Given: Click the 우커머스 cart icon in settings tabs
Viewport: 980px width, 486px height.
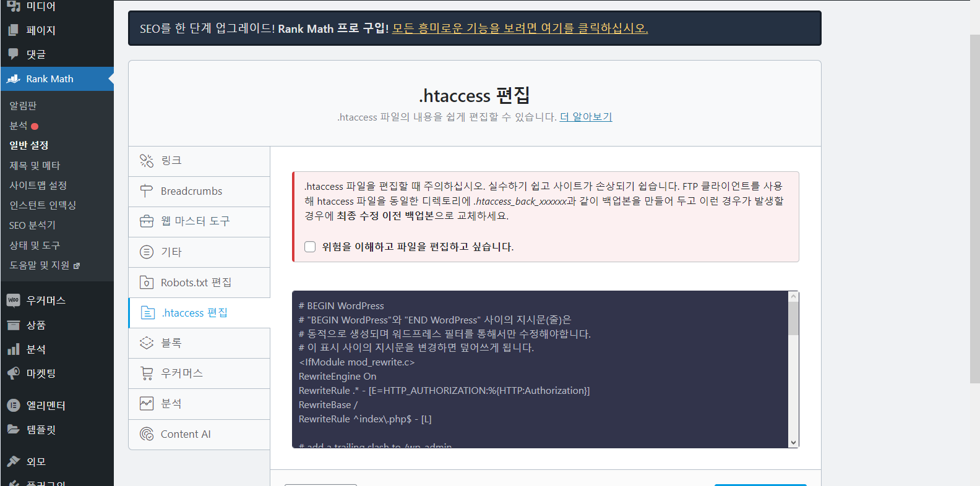Looking at the screenshot, I should click(x=147, y=373).
